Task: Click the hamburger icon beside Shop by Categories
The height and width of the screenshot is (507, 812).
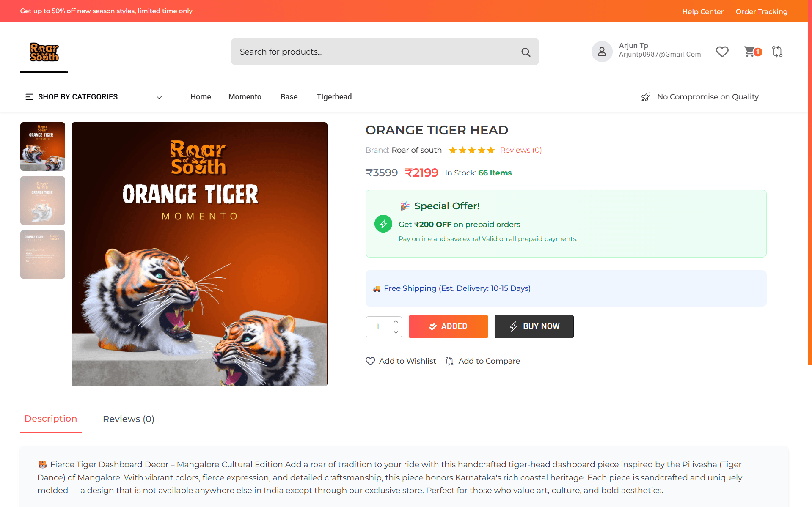Action: coord(29,97)
